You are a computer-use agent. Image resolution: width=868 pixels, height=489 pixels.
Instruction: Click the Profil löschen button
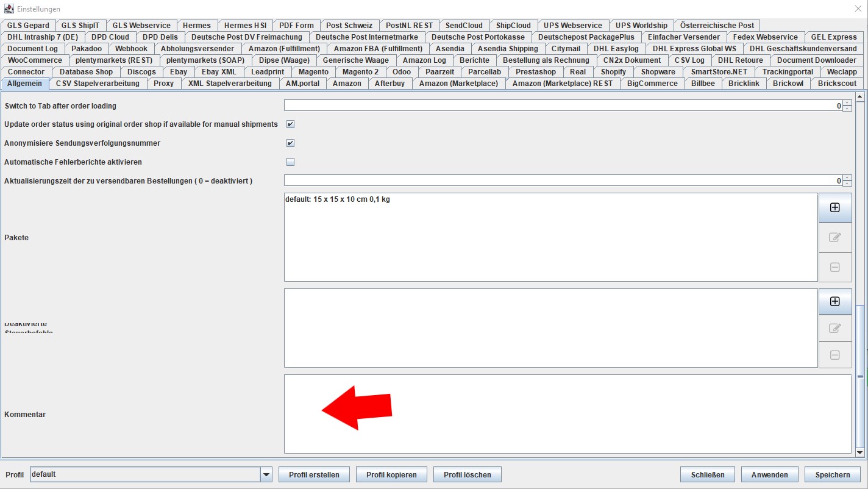[468, 474]
